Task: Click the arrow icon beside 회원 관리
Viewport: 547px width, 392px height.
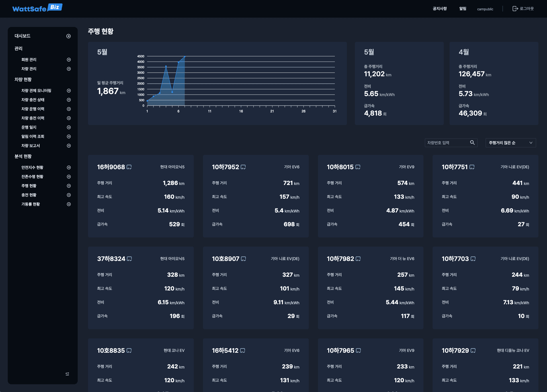Action: pyautogui.click(x=69, y=60)
